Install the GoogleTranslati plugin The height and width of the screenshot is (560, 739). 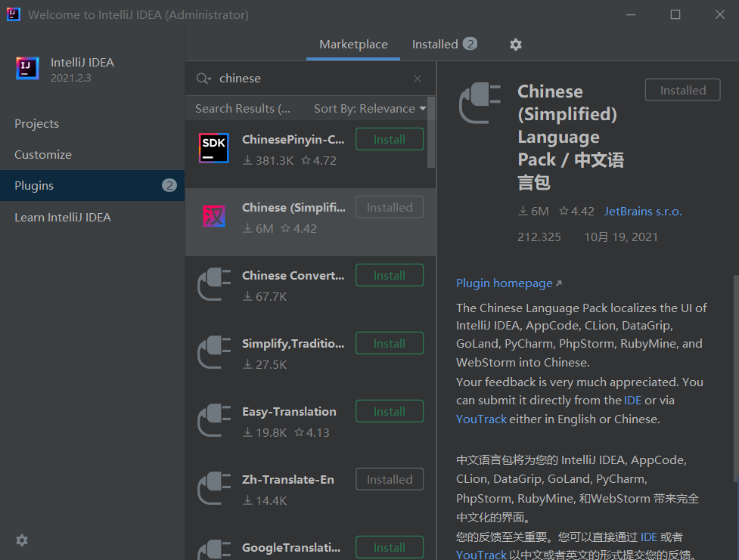pos(390,547)
